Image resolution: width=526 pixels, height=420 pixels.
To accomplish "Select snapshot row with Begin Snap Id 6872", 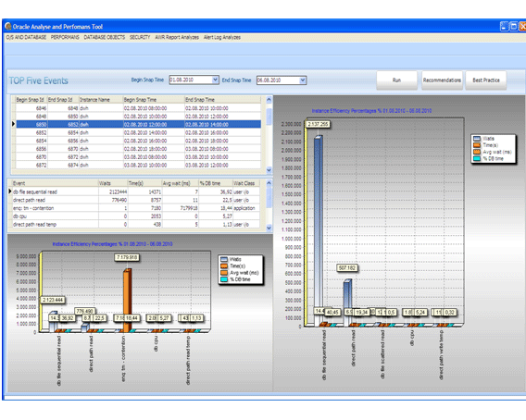I will coord(138,166).
